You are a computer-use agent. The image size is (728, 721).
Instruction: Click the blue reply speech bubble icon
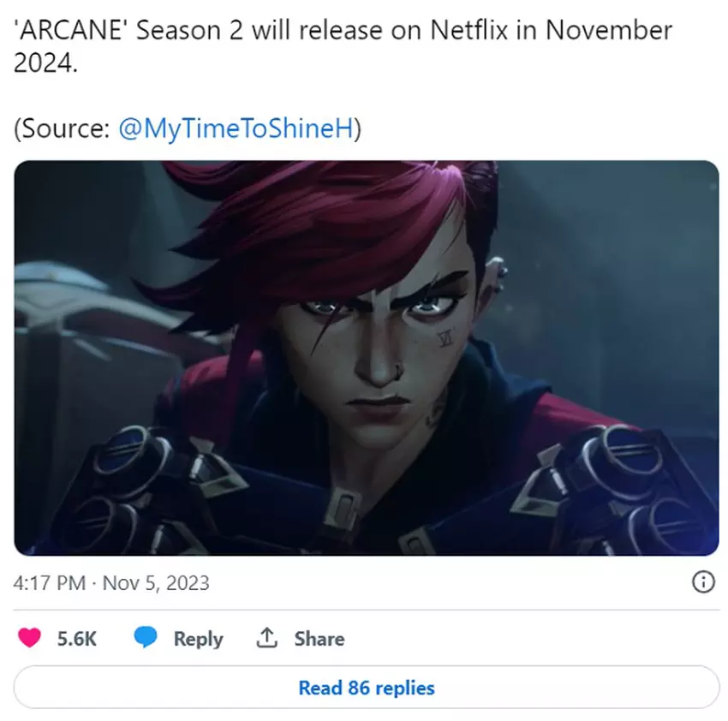(x=146, y=637)
